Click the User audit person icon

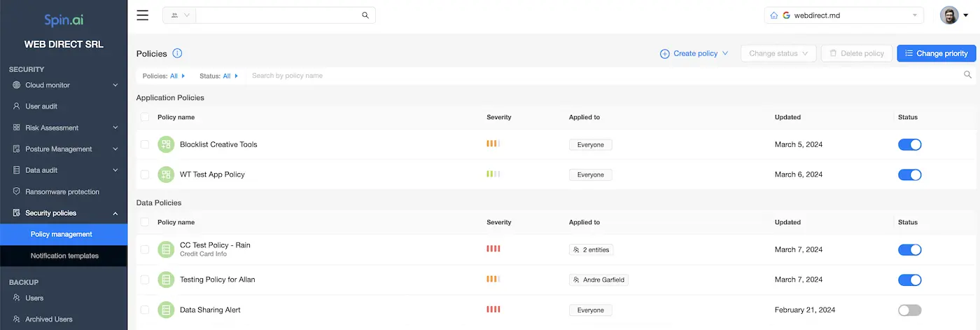[x=17, y=106]
